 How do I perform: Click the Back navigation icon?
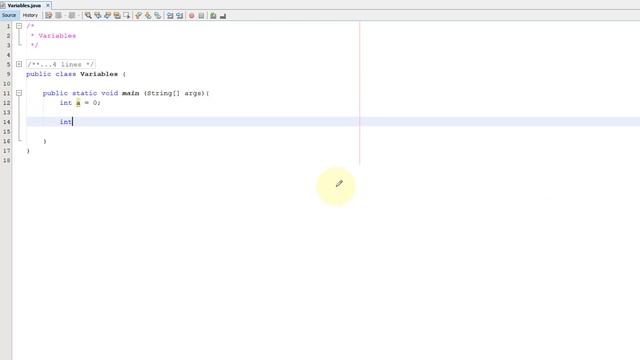pos(58,16)
